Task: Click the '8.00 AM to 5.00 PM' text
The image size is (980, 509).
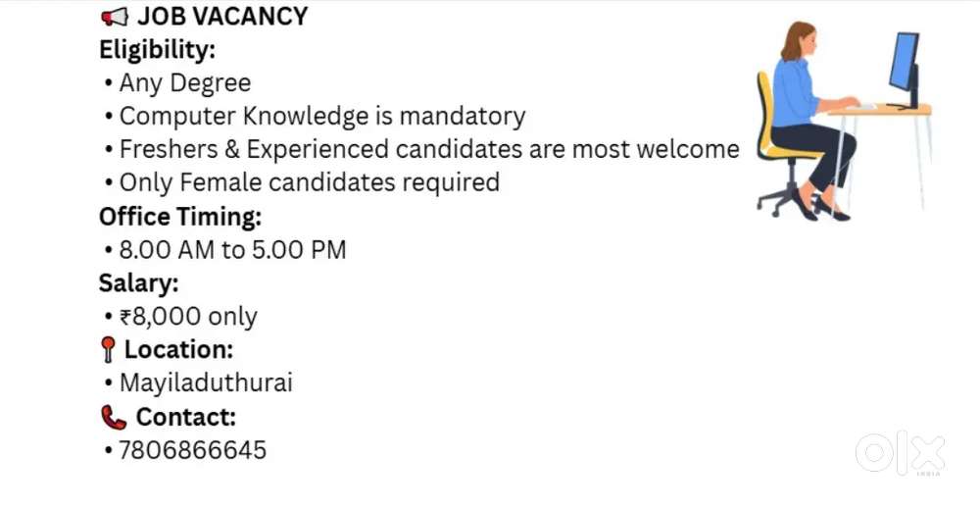Action: [232, 250]
